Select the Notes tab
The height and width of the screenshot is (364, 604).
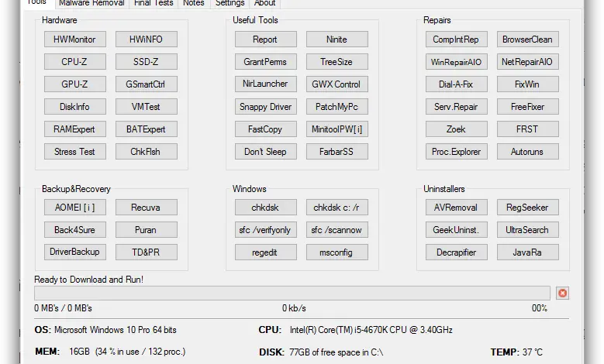(193, 3)
